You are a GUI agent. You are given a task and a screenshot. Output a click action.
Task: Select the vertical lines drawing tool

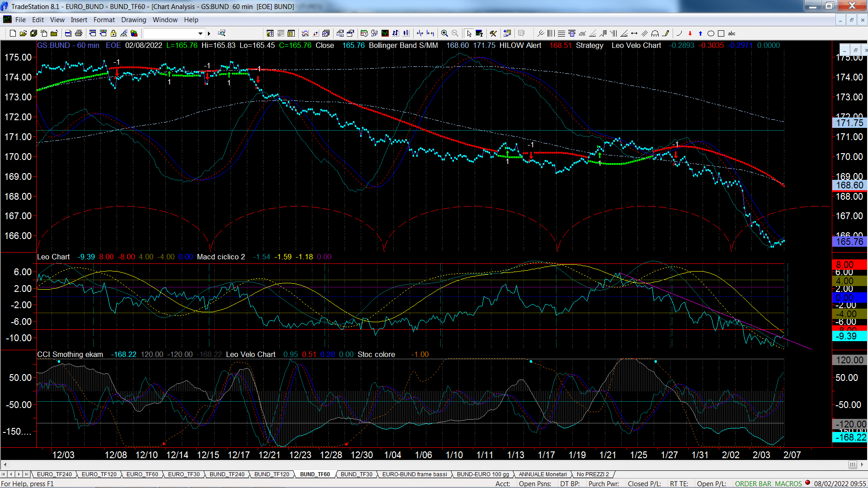(x=551, y=33)
